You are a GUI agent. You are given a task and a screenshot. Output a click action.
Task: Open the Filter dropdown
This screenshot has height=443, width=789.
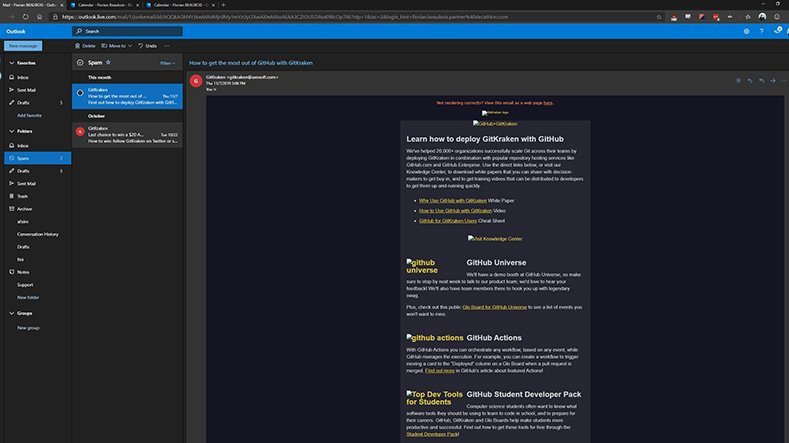tap(168, 63)
